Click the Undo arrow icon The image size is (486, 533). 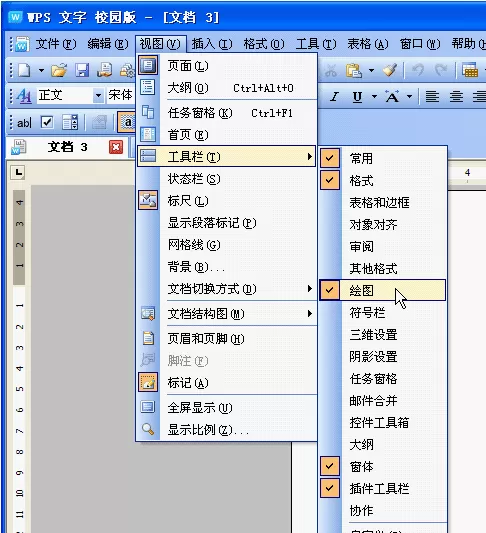tap(418, 70)
